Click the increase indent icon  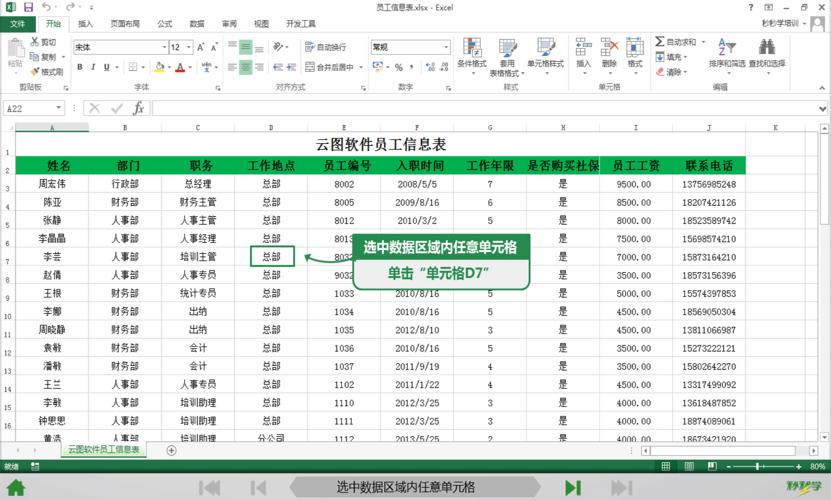(291, 67)
